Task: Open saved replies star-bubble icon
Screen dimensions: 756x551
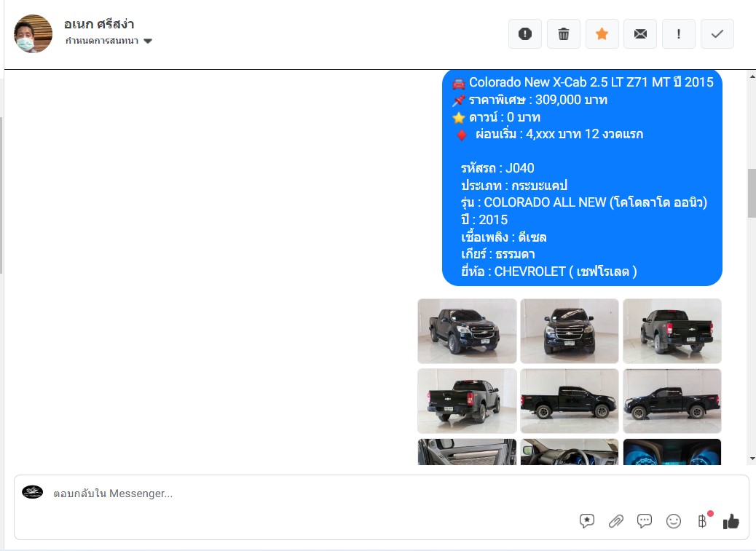Action: coord(587,521)
